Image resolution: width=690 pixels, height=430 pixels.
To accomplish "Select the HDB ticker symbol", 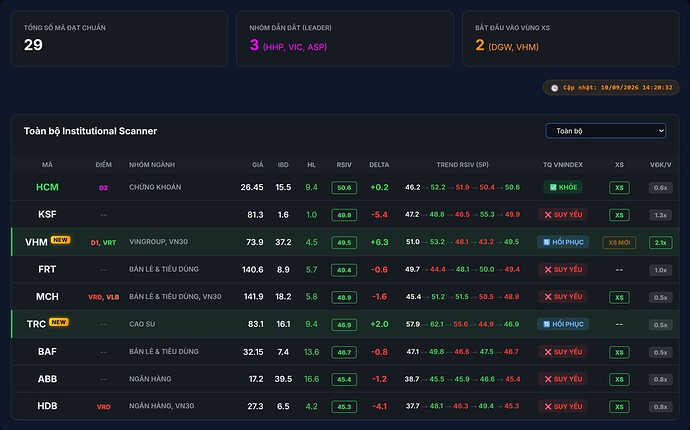I will click(47, 406).
